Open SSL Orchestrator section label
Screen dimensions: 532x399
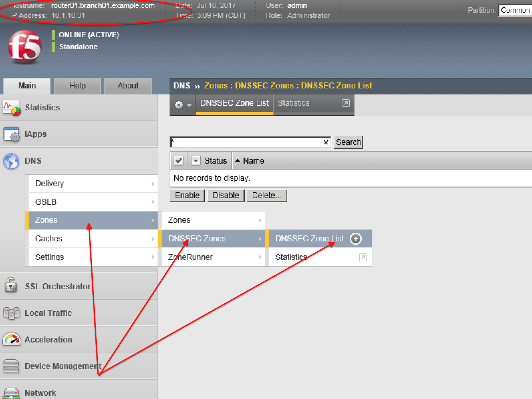(58, 287)
